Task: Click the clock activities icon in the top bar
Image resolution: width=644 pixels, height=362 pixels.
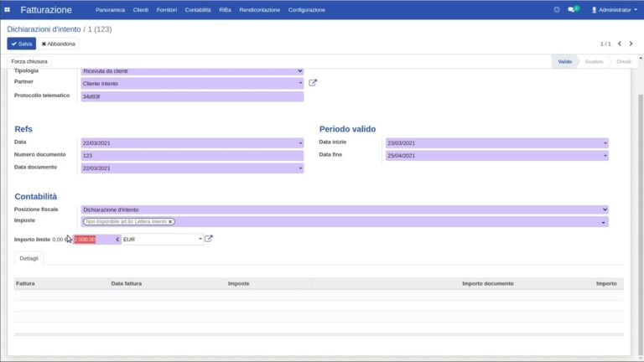Action: coord(557,9)
